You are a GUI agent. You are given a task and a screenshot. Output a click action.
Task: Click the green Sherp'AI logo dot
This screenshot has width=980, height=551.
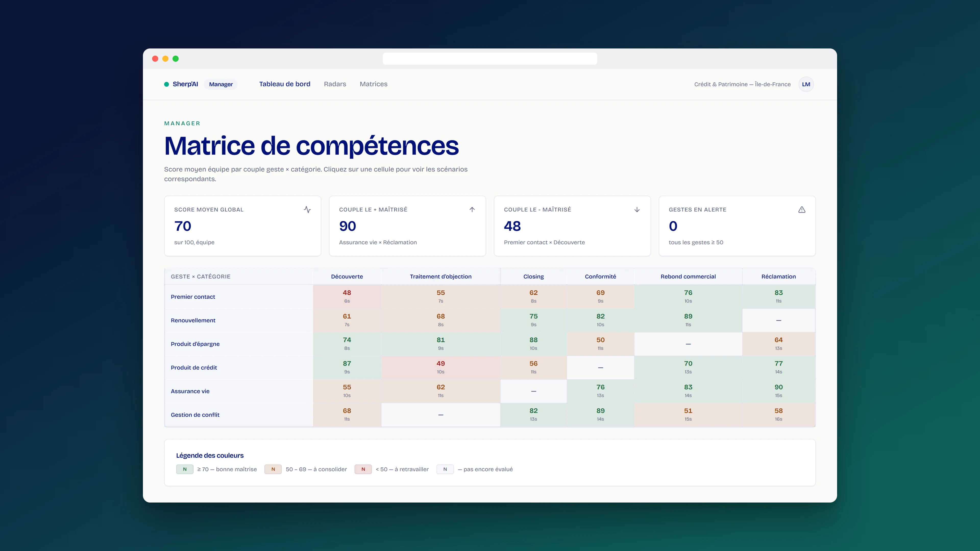(x=167, y=84)
